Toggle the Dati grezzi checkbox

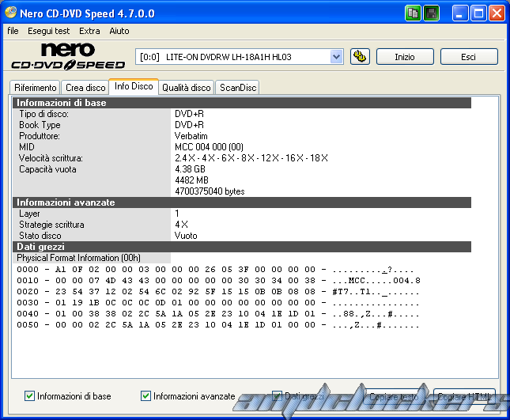278,395
